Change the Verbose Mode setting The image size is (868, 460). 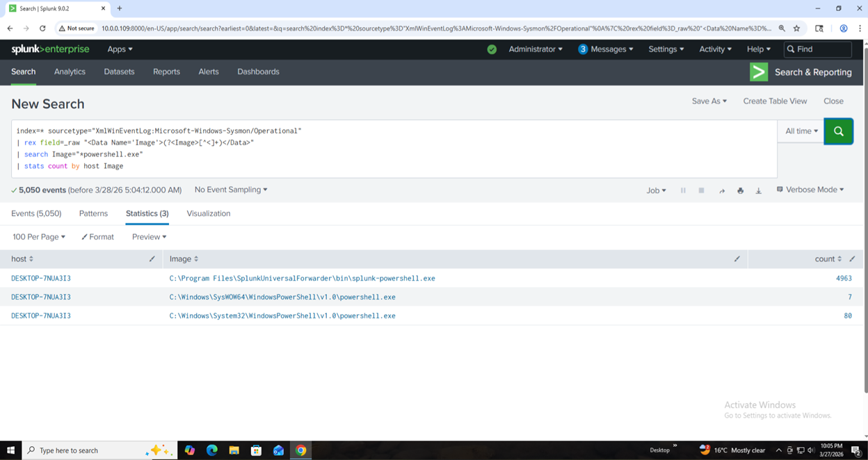(809, 189)
